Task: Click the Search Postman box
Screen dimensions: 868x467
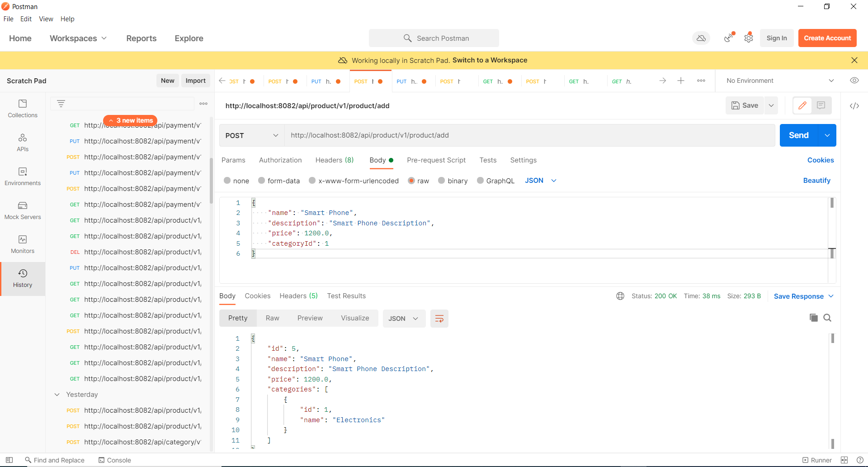Action: [434, 38]
